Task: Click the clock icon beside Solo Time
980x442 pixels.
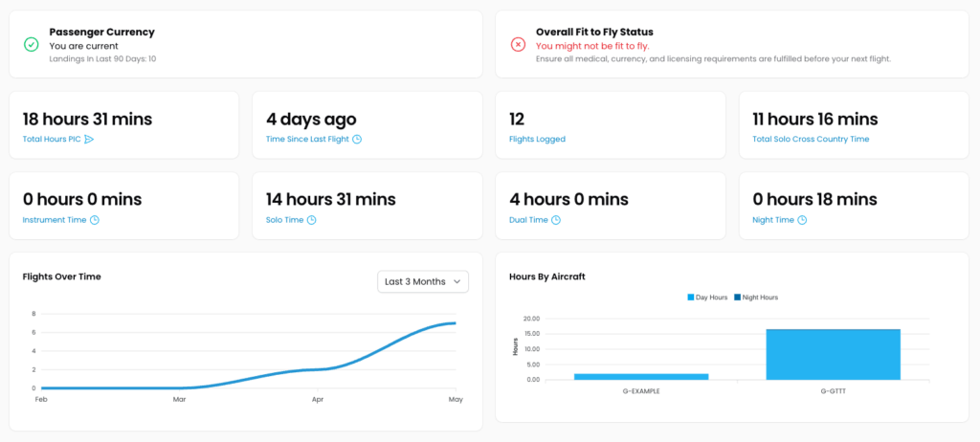Action: click(312, 220)
